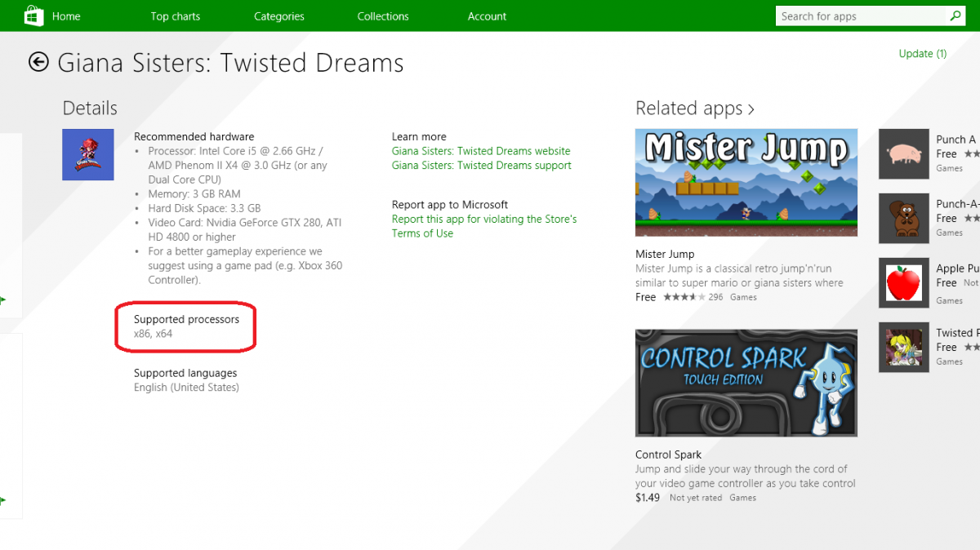980x550 pixels.
Task: Open the Giana Sisters app icon thumbnail
Action: [x=88, y=154]
